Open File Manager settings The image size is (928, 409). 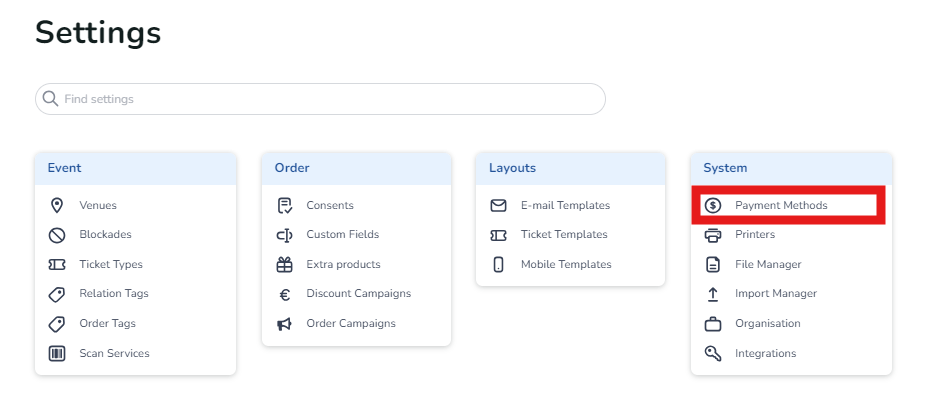click(768, 264)
